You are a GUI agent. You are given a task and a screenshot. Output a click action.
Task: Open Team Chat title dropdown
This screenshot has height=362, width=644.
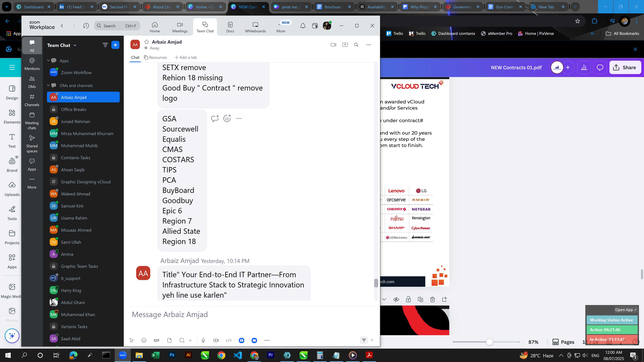tap(62, 45)
